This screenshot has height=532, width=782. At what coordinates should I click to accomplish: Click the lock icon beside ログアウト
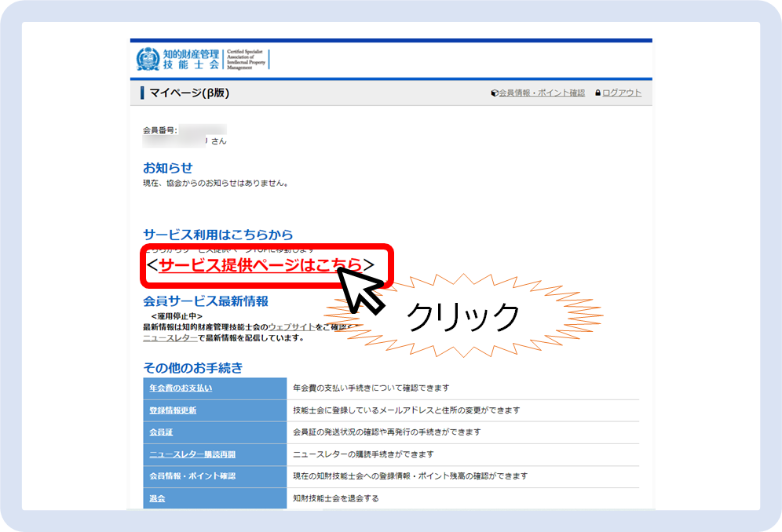point(597,93)
